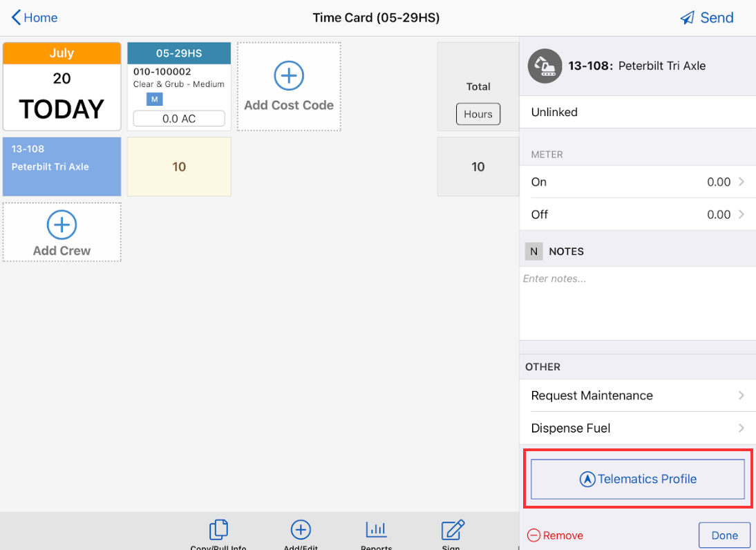
Task: Tap the red Remove minus icon
Action: click(x=534, y=535)
